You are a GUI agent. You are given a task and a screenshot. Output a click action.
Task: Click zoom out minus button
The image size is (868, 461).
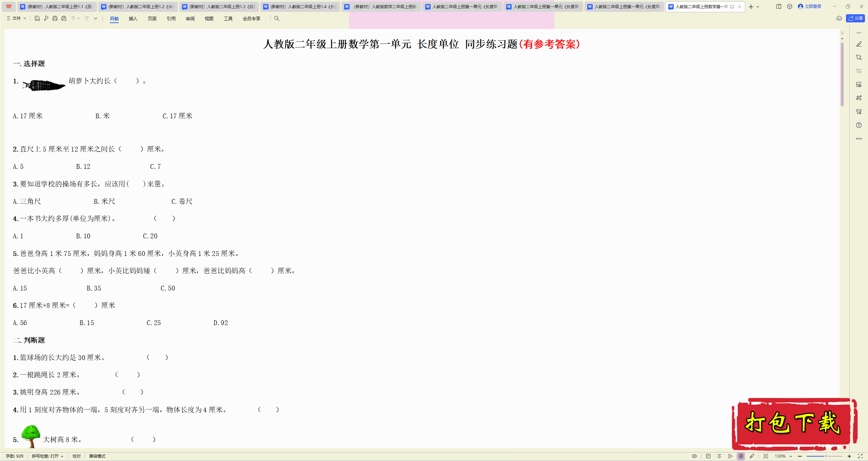point(800,456)
